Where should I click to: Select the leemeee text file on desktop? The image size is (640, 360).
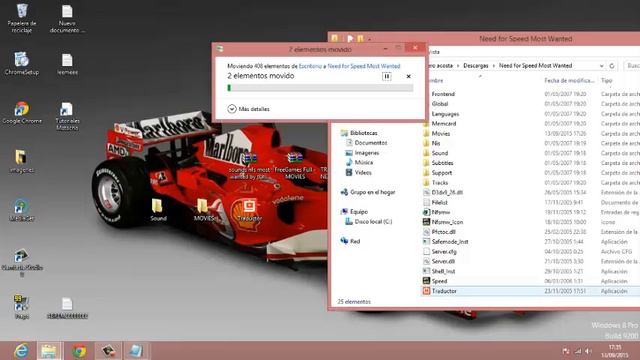[67, 64]
